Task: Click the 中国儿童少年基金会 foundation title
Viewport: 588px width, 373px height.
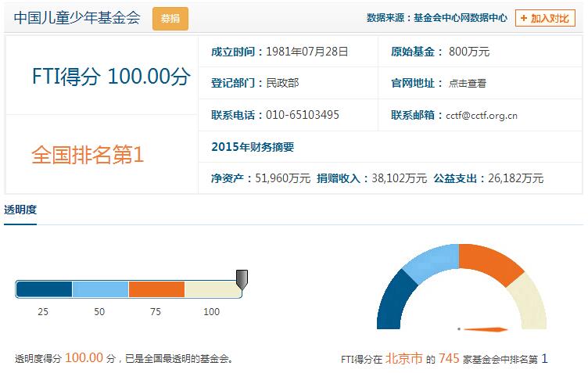Action: [x=77, y=18]
